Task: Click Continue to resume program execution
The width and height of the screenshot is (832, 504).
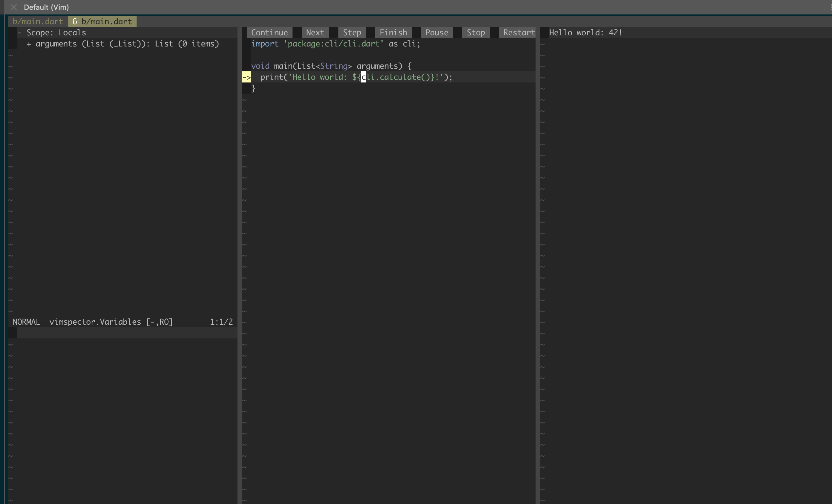Action: (x=269, y=32)
